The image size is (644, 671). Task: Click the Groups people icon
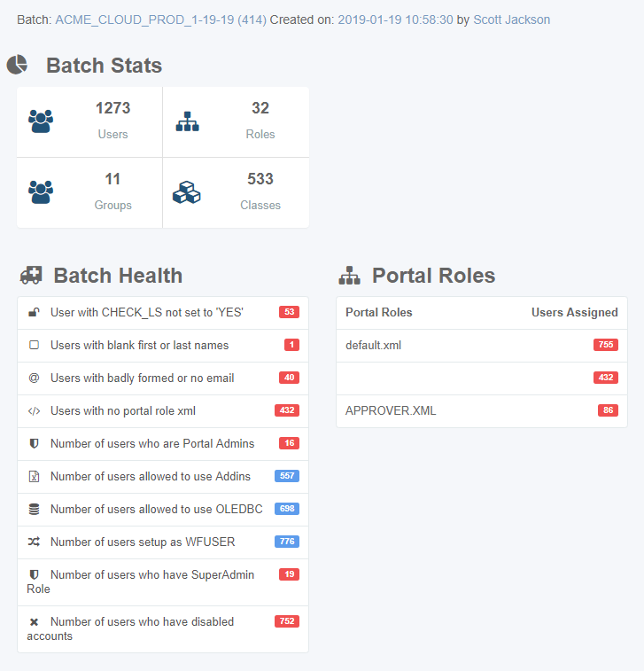point(41,192)
